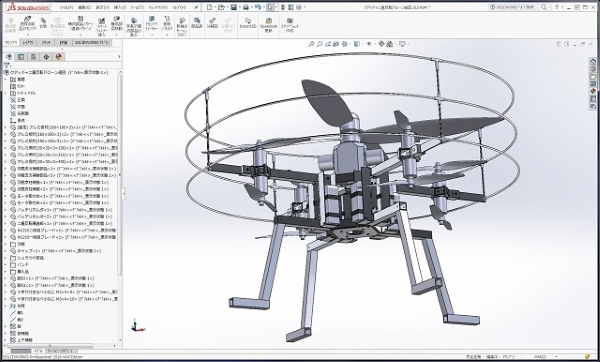This screenshot has width=600, height=362.
Task: Click the Print icon in the top toolbar
Action: point(246,7)
